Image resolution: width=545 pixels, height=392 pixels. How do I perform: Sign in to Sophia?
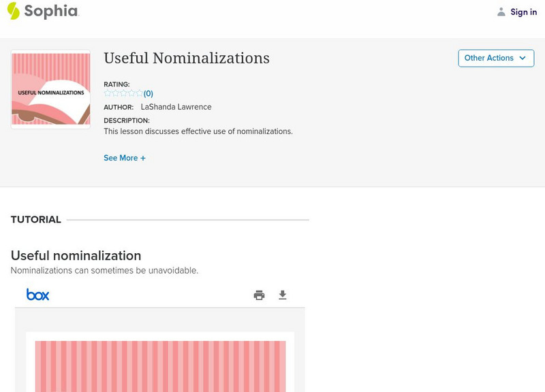(524, 12)
